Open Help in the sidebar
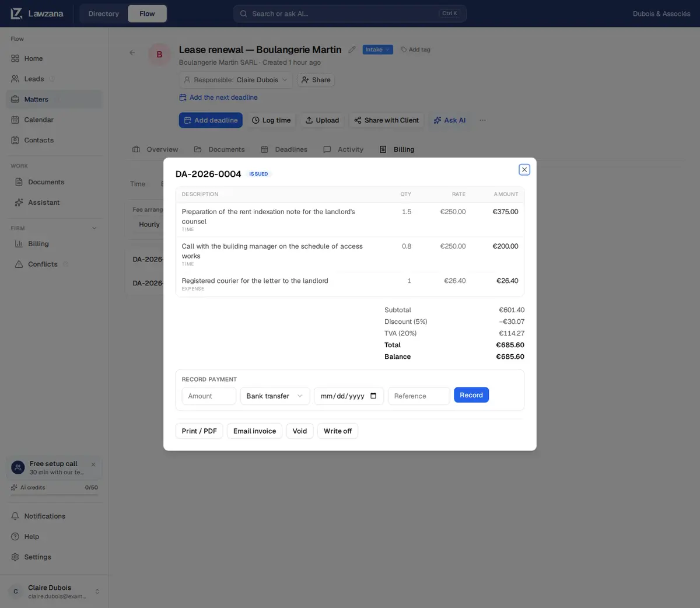Viewport: 700px width, 608px height. click(54, 537)
